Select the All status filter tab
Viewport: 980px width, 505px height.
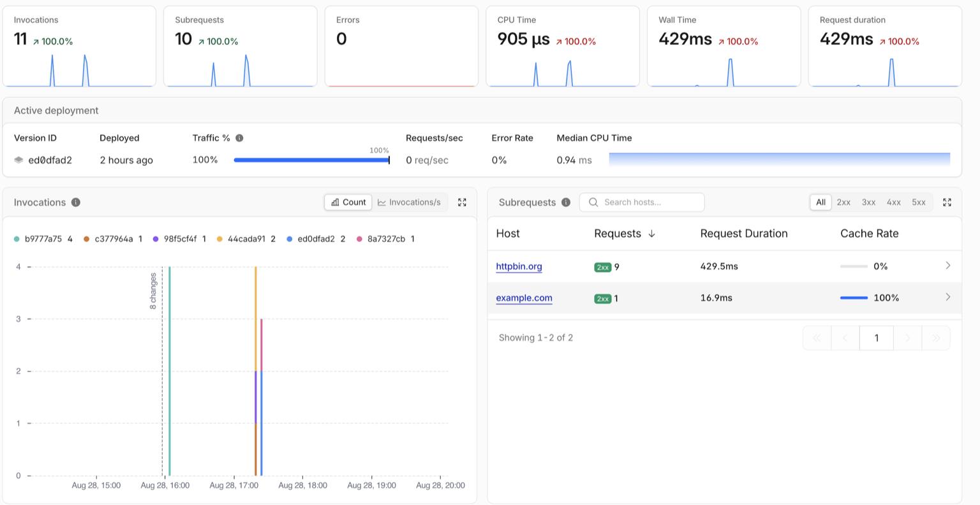click(820, 202)
